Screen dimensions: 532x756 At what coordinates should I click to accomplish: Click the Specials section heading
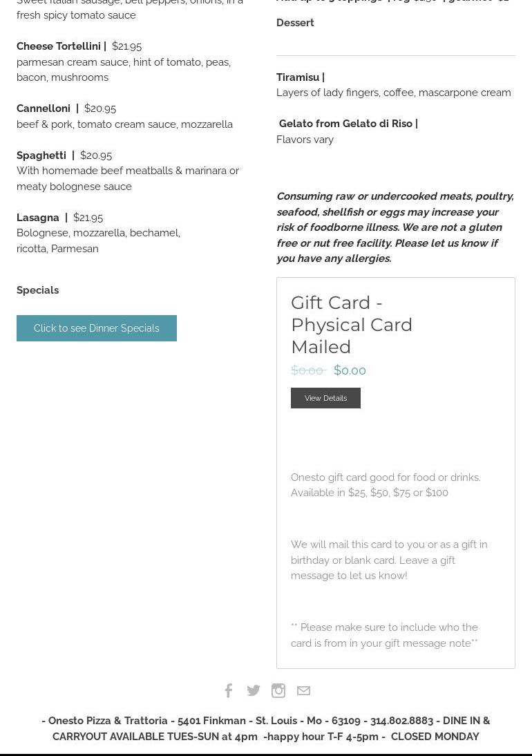click(38, 290)
